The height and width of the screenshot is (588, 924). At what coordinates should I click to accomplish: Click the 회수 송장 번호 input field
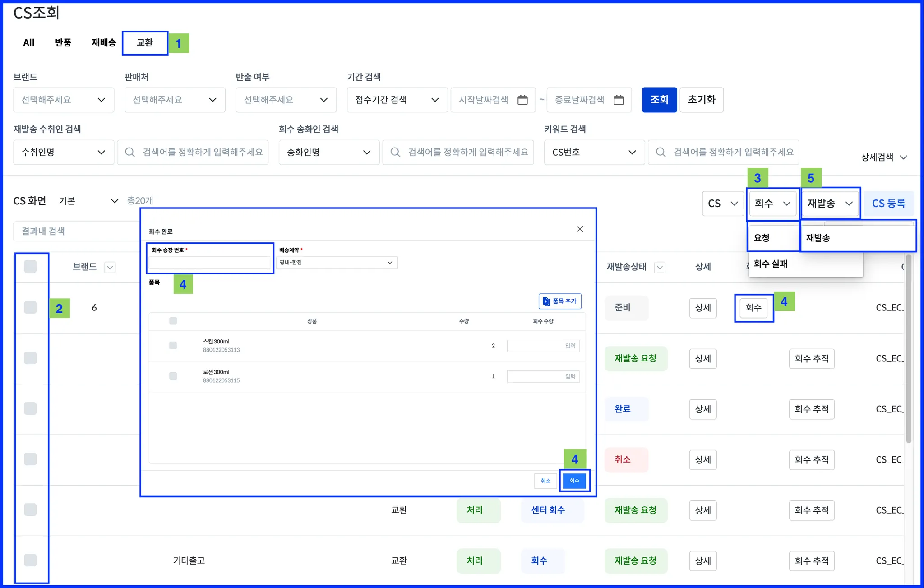(209, 263)
